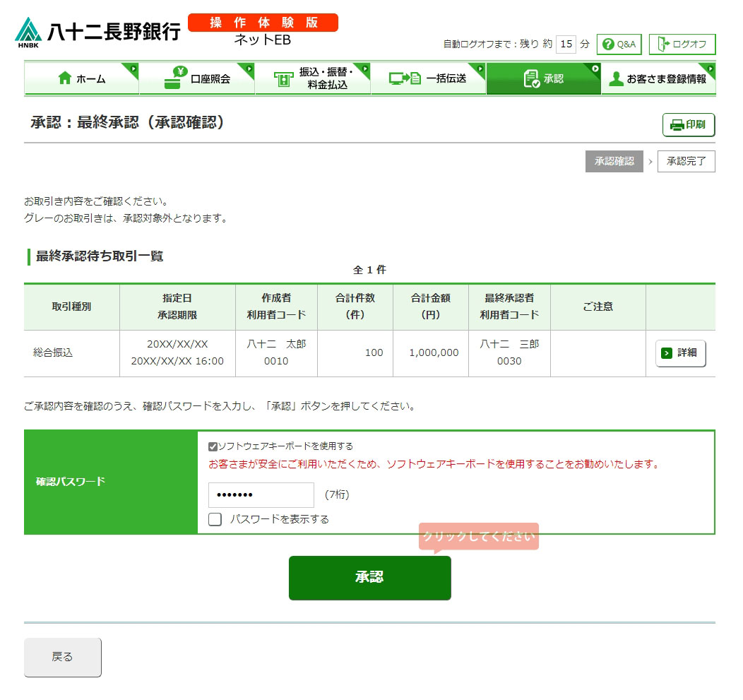Open the 承認 approval tab
This screenshot has width=743, height=700.
click(x=543, y=78)
